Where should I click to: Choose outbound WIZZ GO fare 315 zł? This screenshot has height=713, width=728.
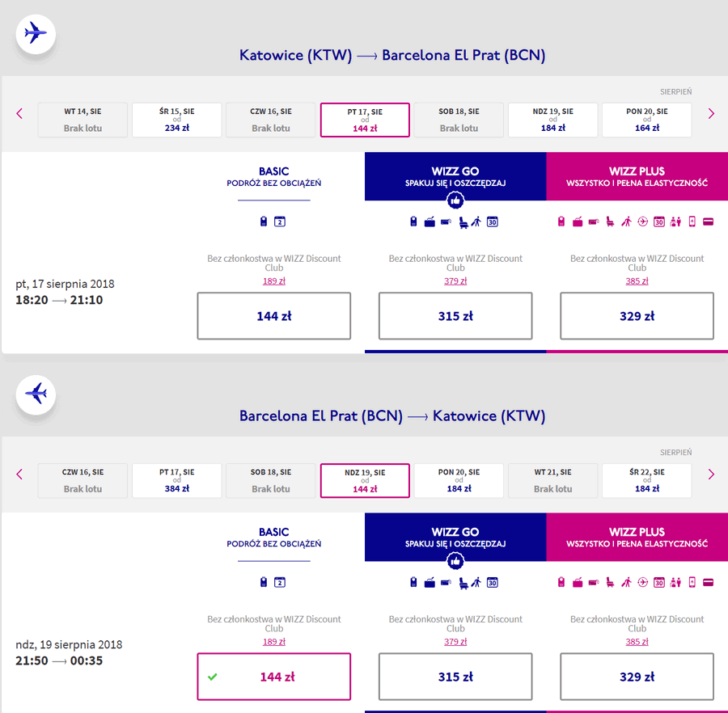(x=455, y=316)
